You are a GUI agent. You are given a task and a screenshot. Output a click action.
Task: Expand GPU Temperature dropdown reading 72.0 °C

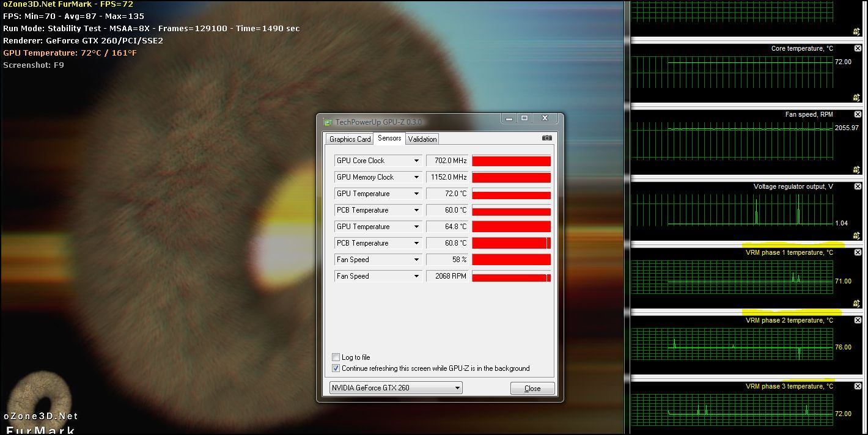coord(416,194)
